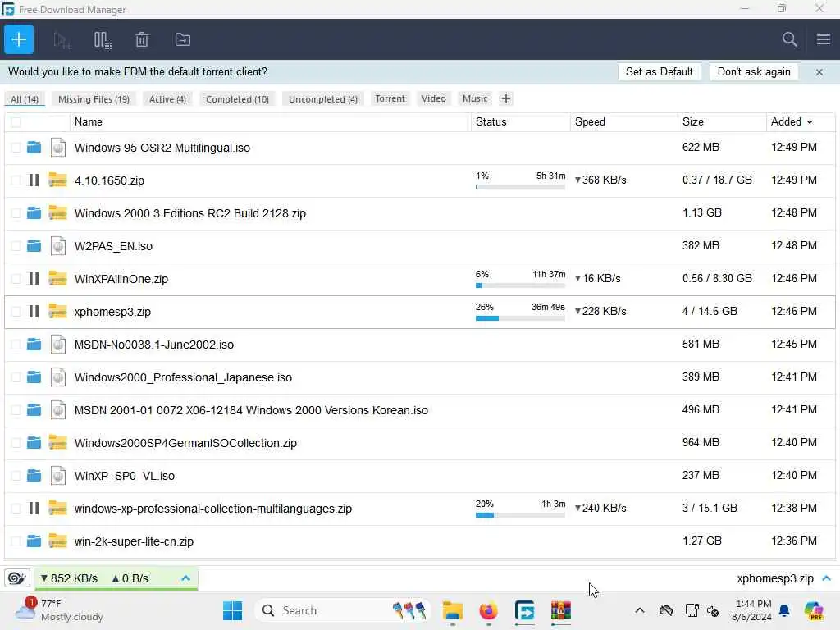Open folder icon for W2PAS_EN.iso

click(34, 245)
